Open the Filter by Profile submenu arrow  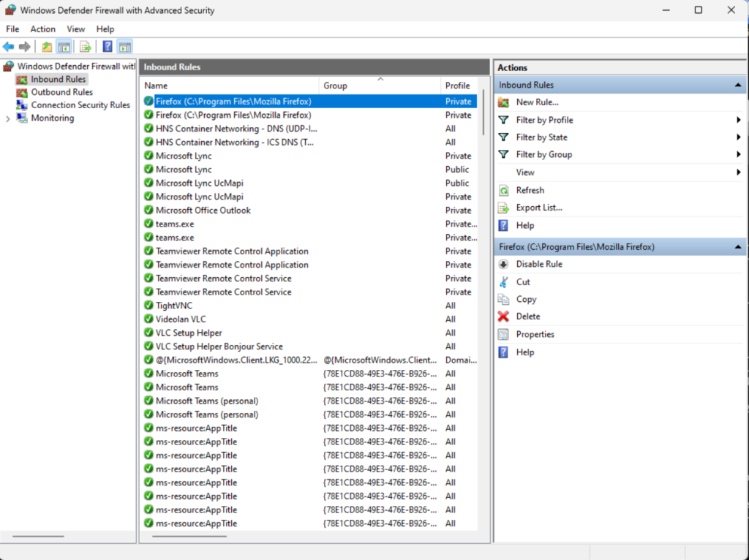pos(739,120)
